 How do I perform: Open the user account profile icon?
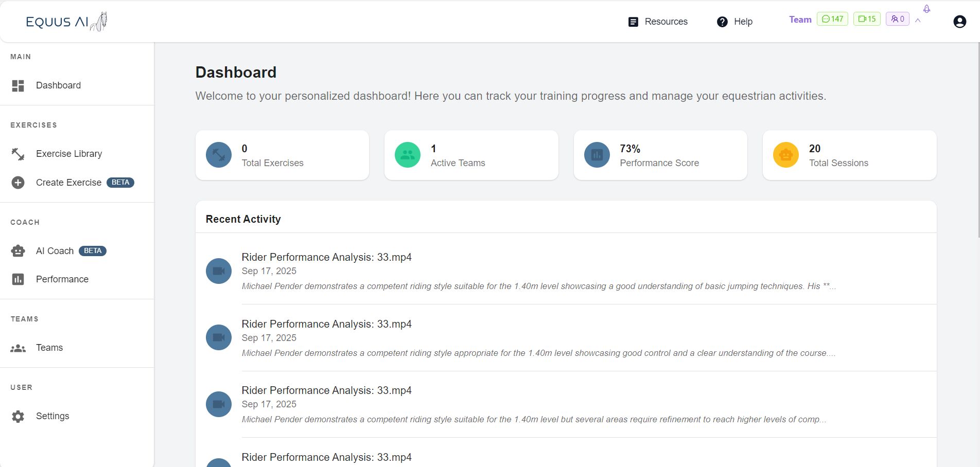pyautogui.click(x=959, y=22)
